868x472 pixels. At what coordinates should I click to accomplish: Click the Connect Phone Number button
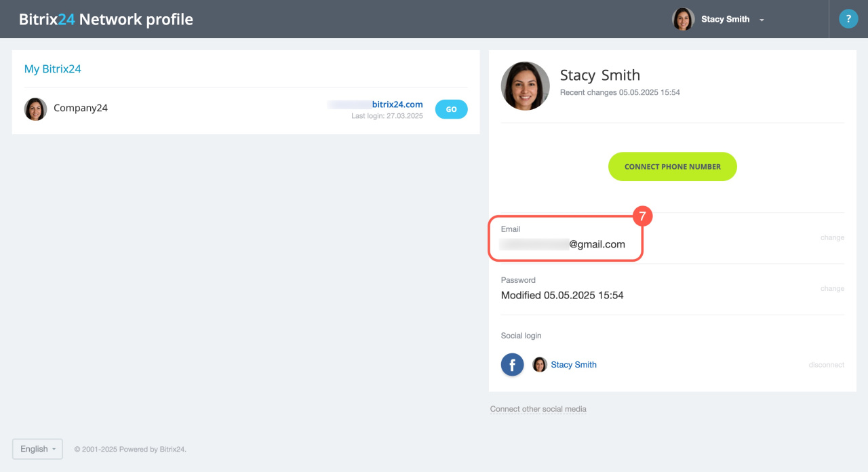(673, 167)
